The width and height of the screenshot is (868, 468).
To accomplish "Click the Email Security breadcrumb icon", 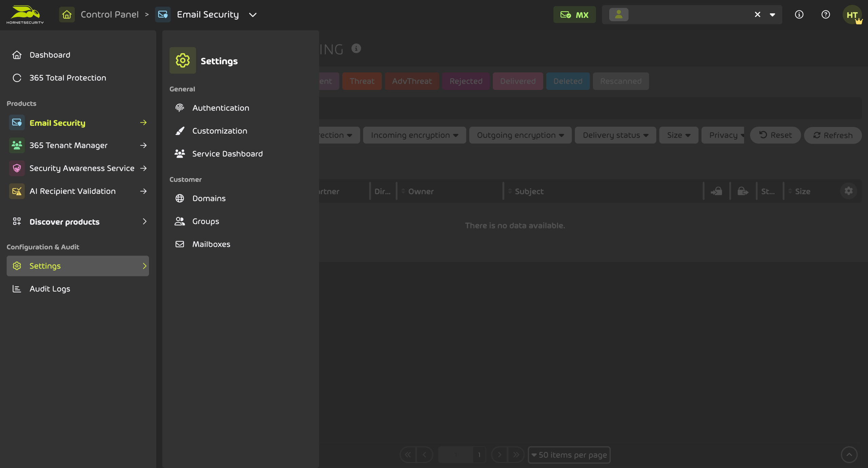I will [x=163, y=15].
